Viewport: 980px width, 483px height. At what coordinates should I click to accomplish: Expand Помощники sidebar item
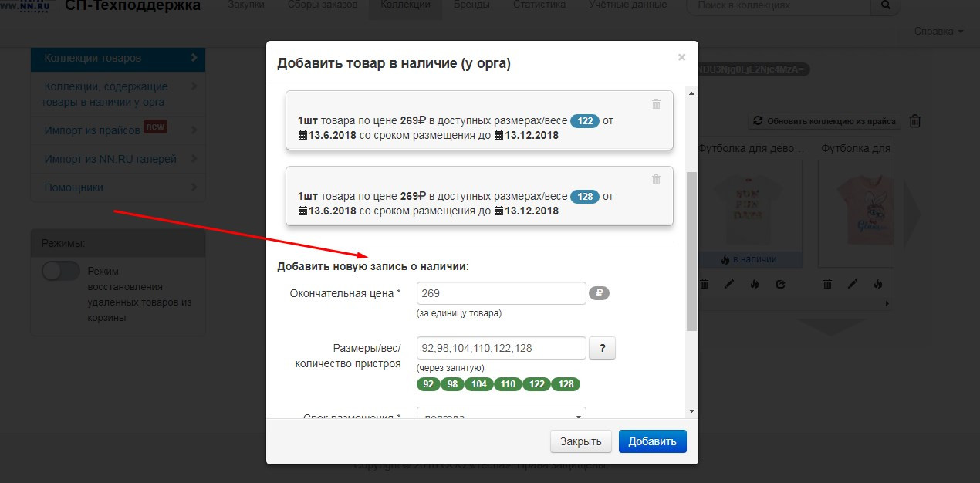click(x=118, y=187)
